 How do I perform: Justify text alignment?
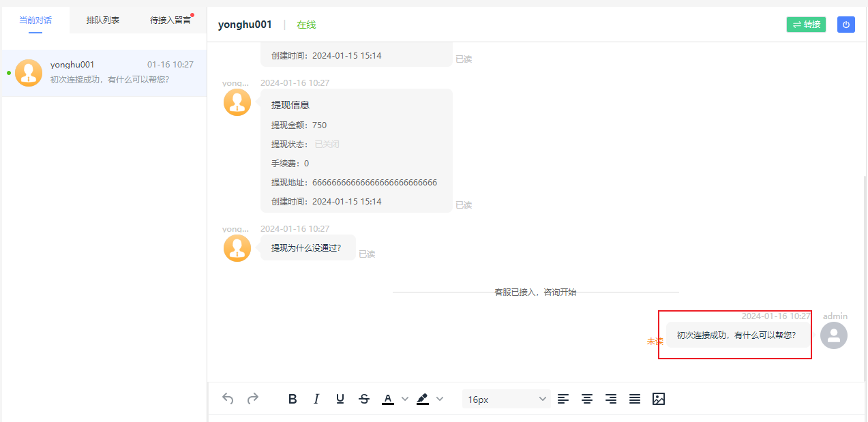coord(635,399)
